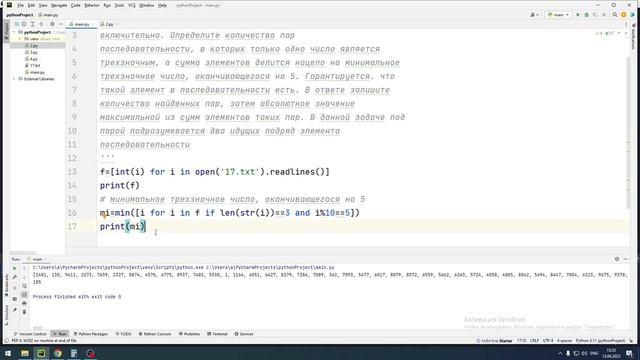Click in code line 17 print(mi)
This screenshot has width=640, height=360.
(122, 227)
